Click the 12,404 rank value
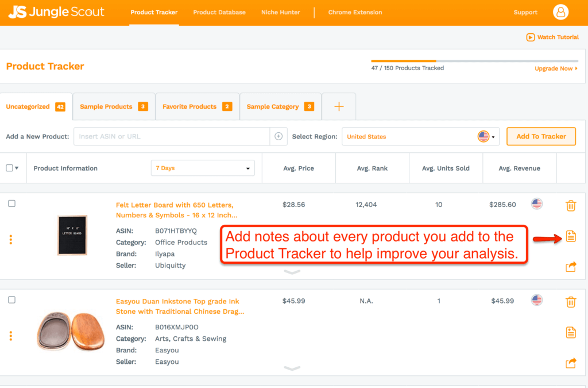The image size is (588, 388). [366, 205]
